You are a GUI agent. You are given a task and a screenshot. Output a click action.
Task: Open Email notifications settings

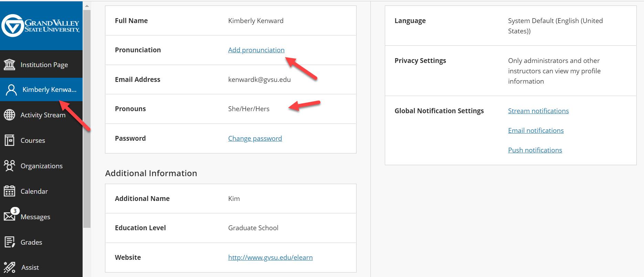tap(536, 130)
